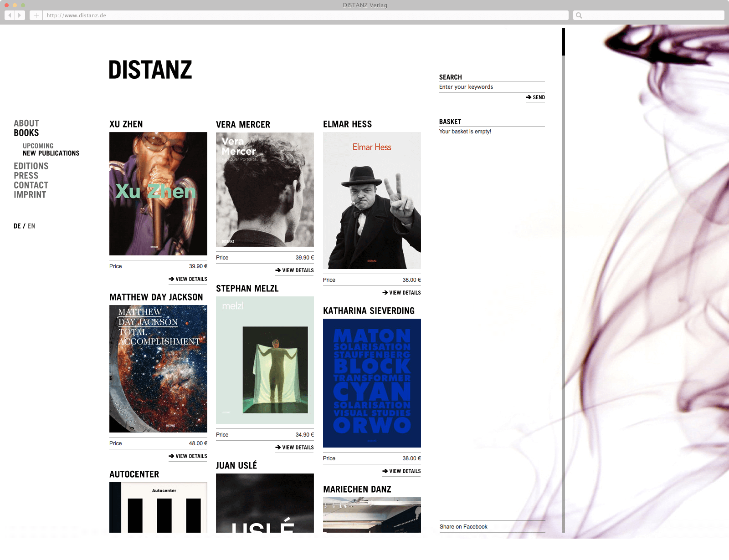Open the Juan Uslé book cover

(x=265, y=503)
